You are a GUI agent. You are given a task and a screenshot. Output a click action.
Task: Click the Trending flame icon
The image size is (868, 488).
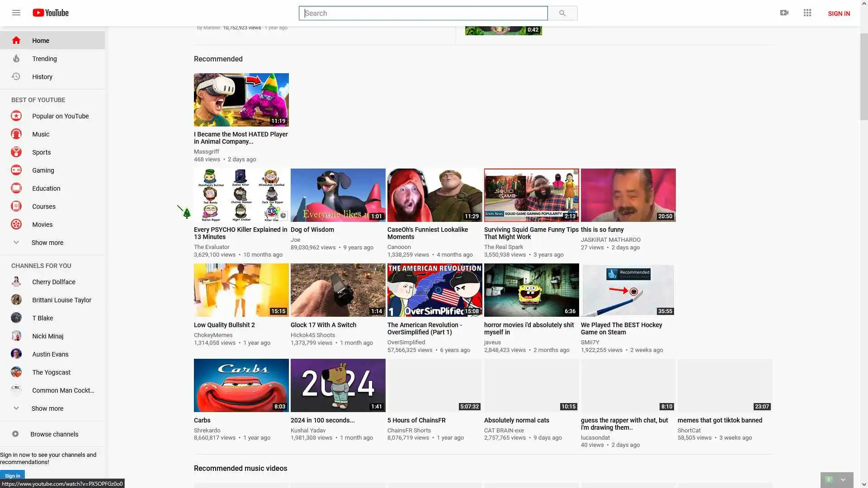[x=16, y=59]
